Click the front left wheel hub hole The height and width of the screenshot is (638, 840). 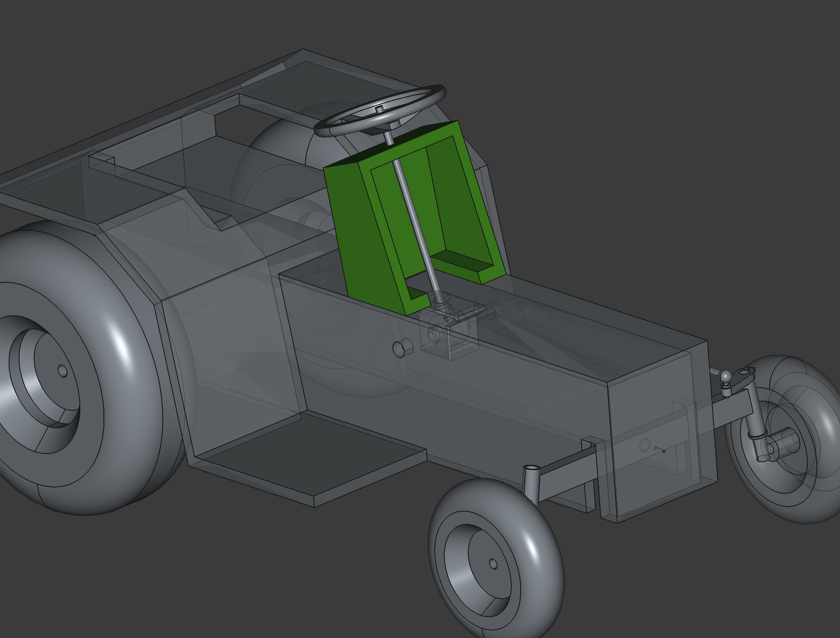coord(493,564)
